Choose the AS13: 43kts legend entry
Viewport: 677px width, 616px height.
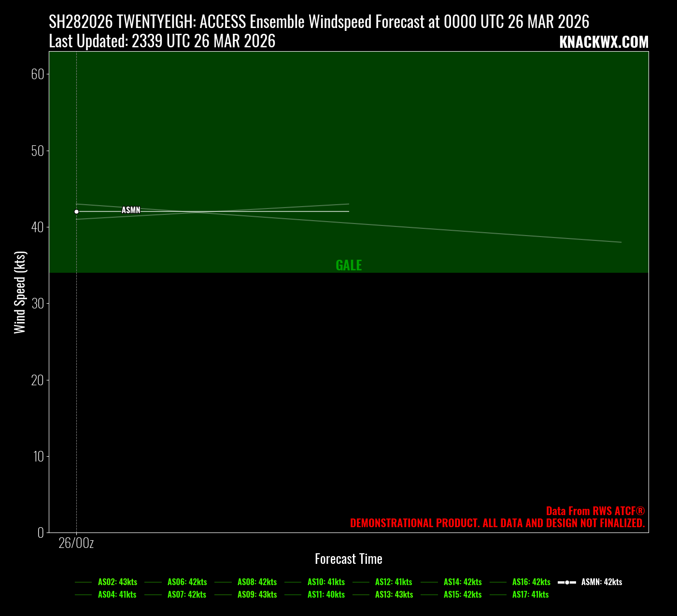pyautogui.click(x=394, y=595)
